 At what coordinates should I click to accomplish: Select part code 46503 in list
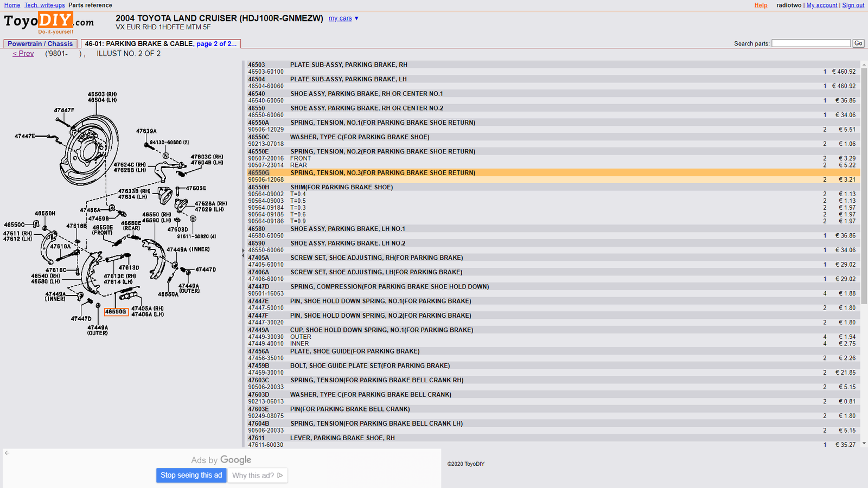click(x=257, y=65)
